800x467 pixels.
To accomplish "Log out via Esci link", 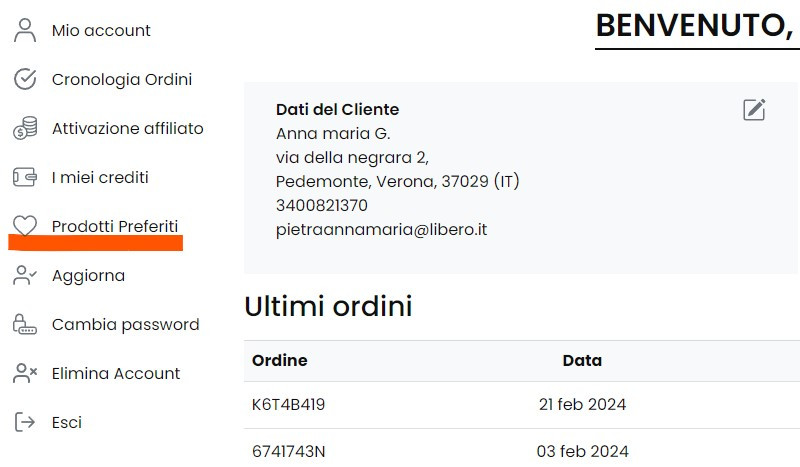I will tap(67, 423).
